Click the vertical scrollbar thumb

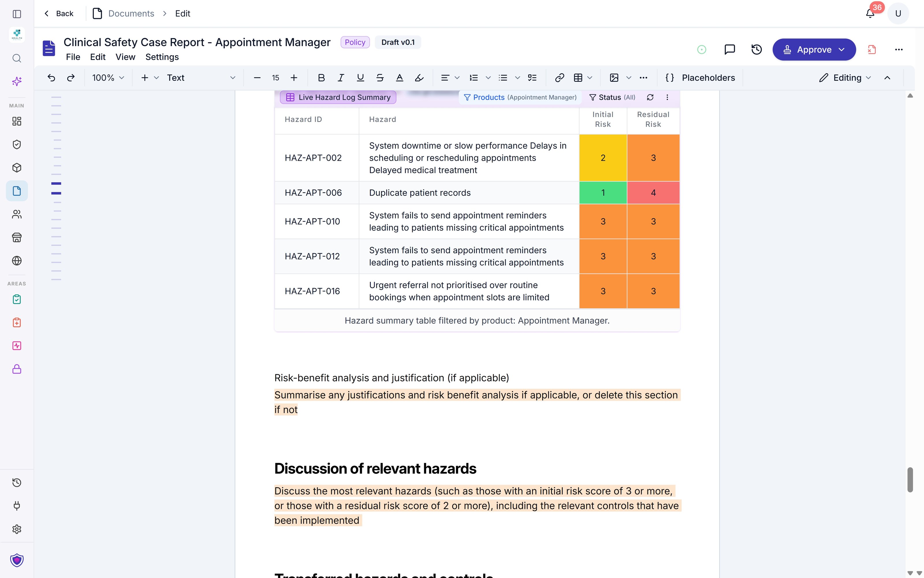tap(910, 479)
